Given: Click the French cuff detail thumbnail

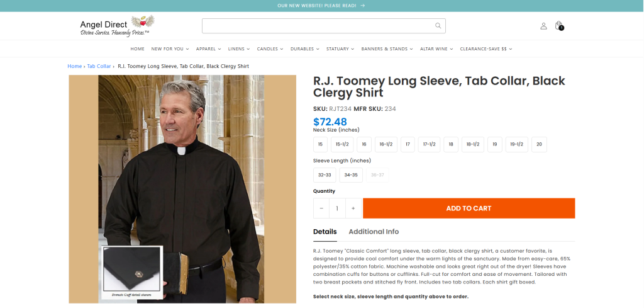Looking at the screenshot, I should tap(131, 272).
